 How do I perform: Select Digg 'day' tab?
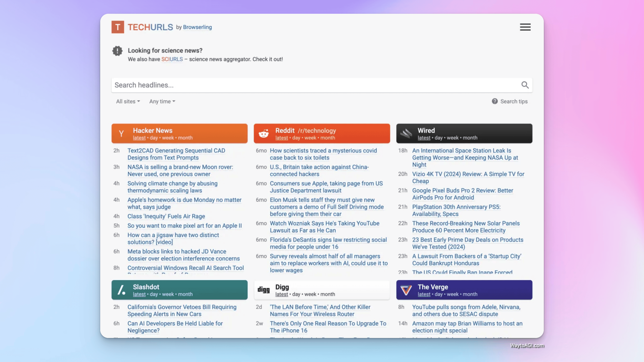(x=296, y=294)
